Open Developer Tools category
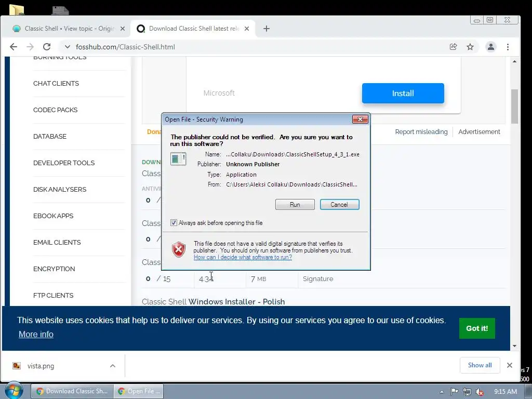This screenshot has width=532, height=399. (x=64, y=163)
